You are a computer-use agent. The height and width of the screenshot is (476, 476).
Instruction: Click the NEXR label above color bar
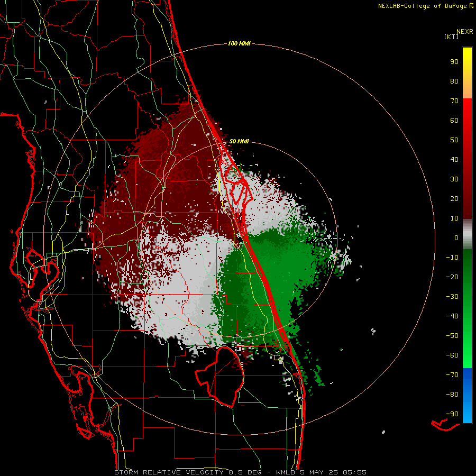[x=465, y=32]
